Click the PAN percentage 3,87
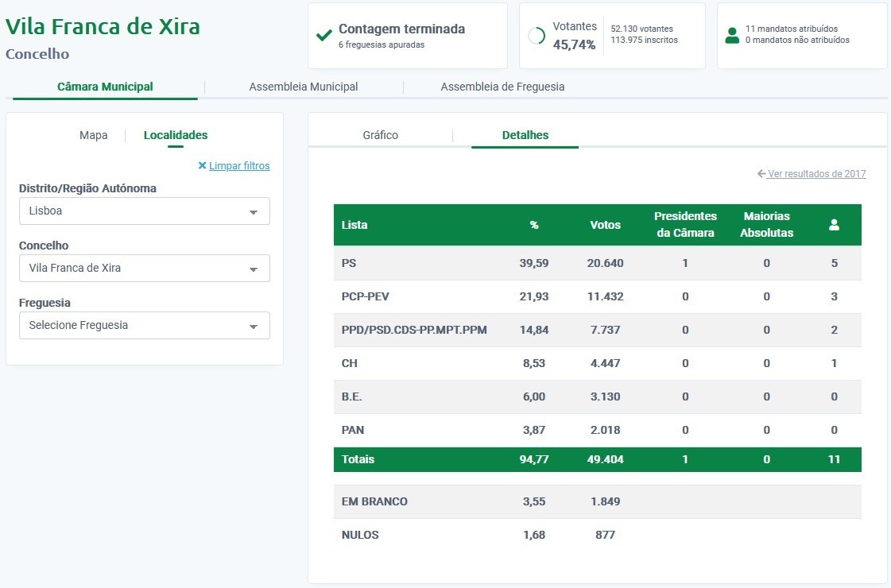Image resolution: width=891 pixels, height=588 pixels. [x=534, y=430]
